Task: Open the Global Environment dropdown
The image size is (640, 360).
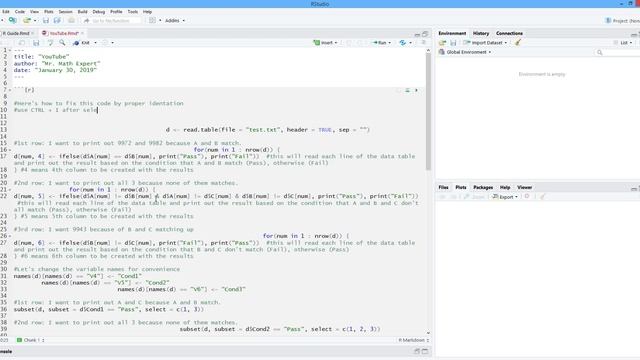Action: click(465, 52)
